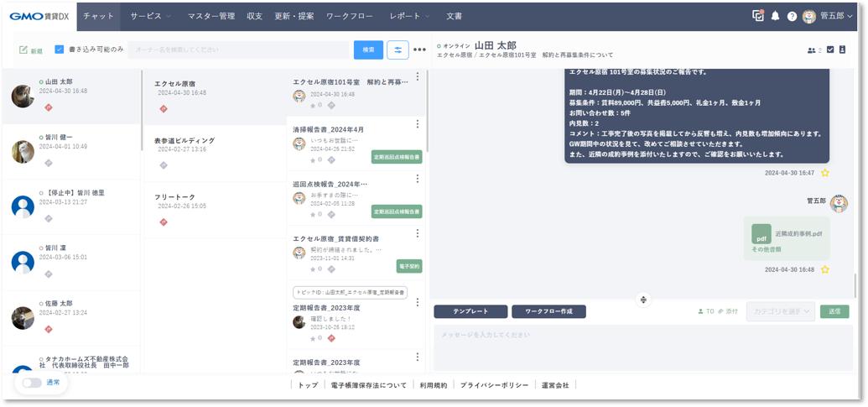Open the プライバシーポリシー footer link
This screenshot has width=868, height=407.
[494, 385]
